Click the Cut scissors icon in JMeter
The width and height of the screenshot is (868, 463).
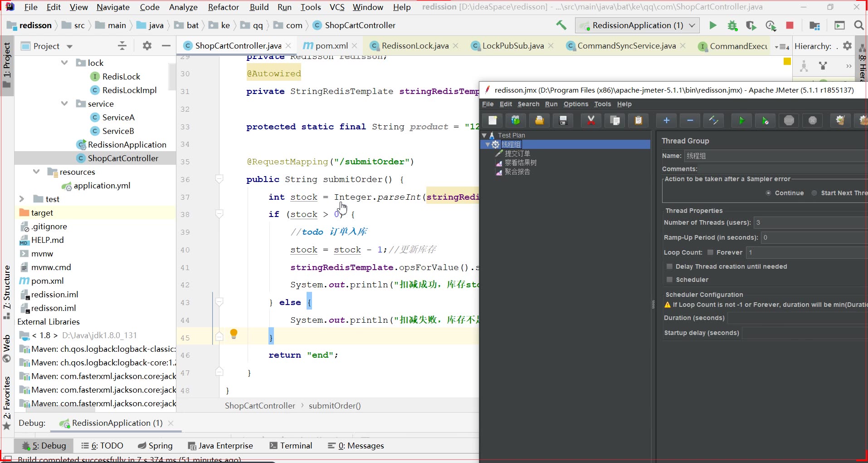591,120
